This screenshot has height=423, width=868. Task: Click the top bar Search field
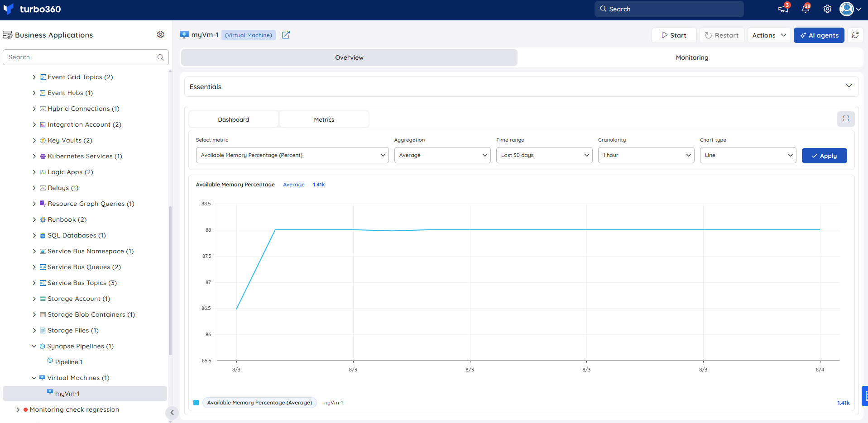(669, 9)
